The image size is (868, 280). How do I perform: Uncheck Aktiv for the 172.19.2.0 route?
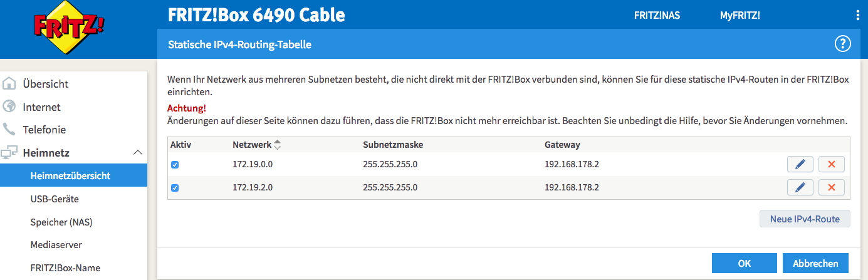175,187
